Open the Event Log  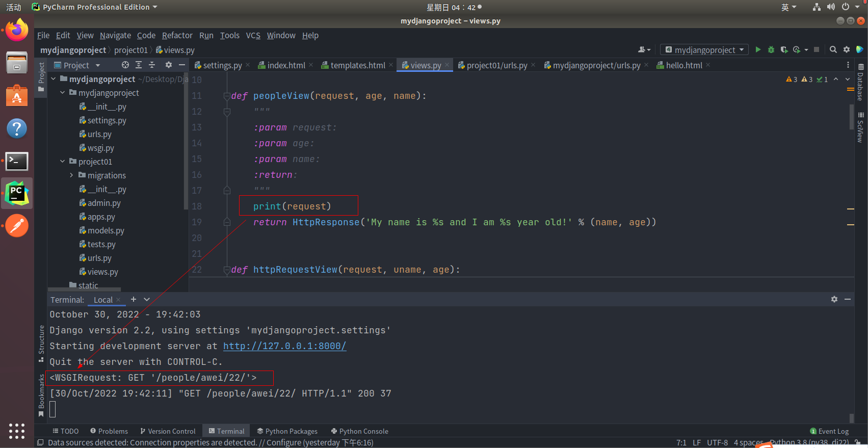(x=829, y=431)
